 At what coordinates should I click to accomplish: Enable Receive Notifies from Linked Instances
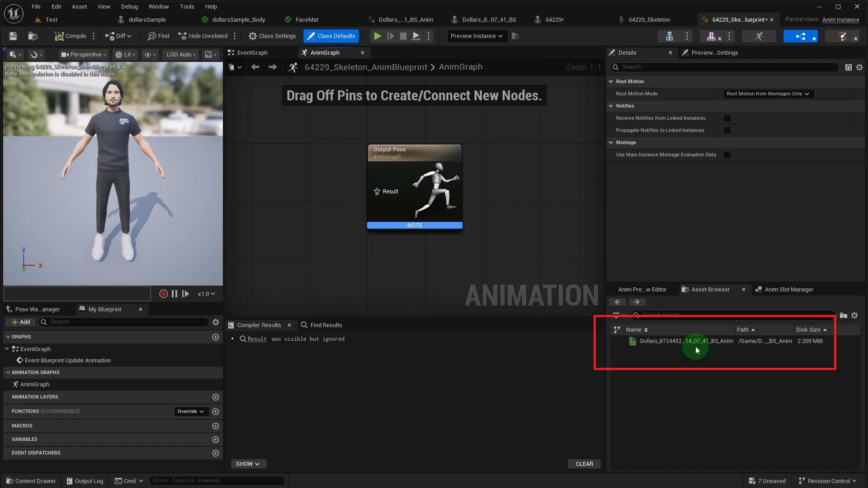tap(727, 118)
